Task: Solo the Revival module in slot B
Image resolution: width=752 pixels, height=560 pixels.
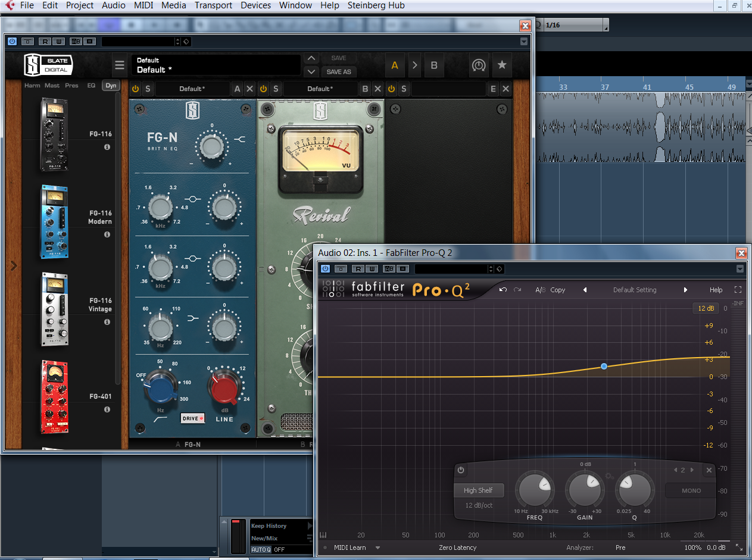Action: [x=276, y=89]
